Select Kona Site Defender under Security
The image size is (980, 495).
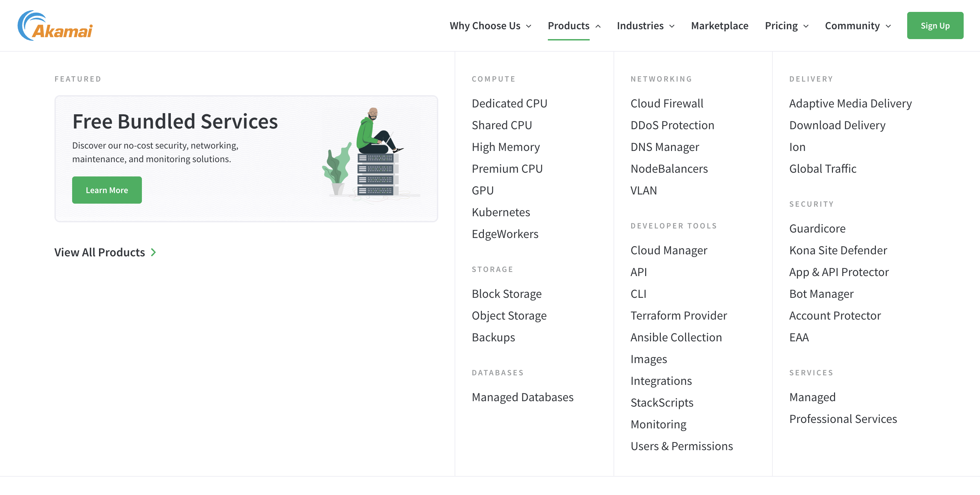click(838, 250)
